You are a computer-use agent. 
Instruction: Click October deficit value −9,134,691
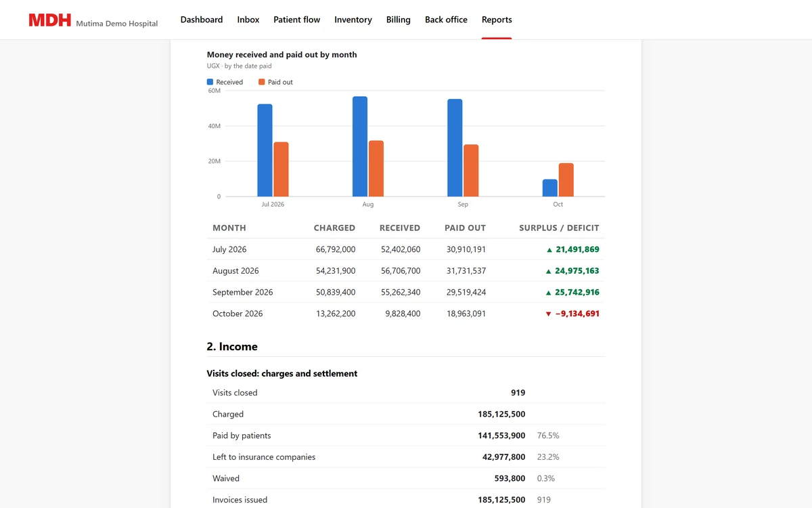[577, 314]
